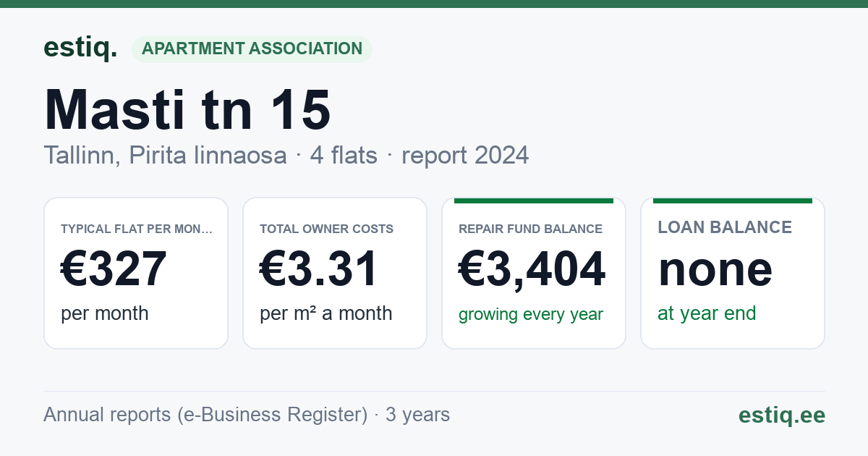
Task: Open the Repair fund balance card
Action: click(x=534, y=273)
